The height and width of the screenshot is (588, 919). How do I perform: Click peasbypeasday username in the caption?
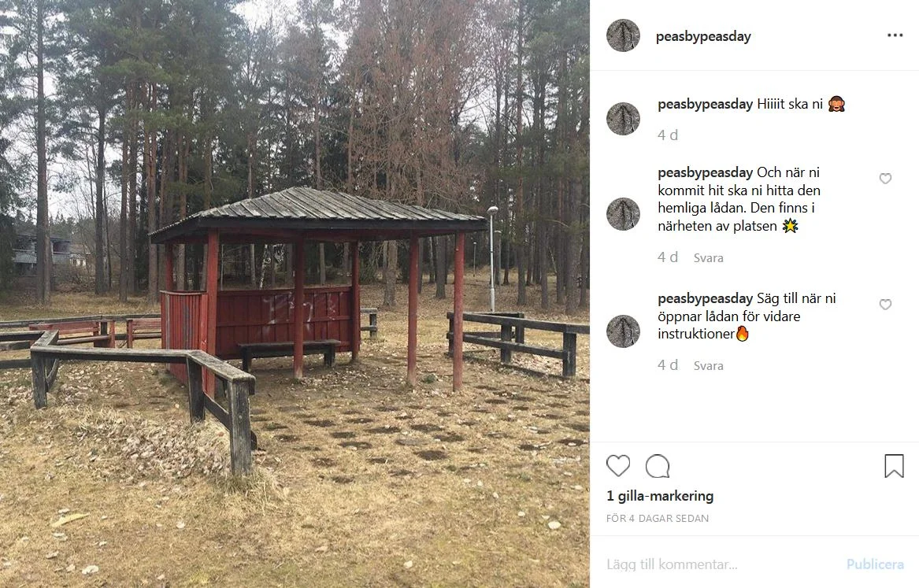pyautogui.click(x=705, y=104)
